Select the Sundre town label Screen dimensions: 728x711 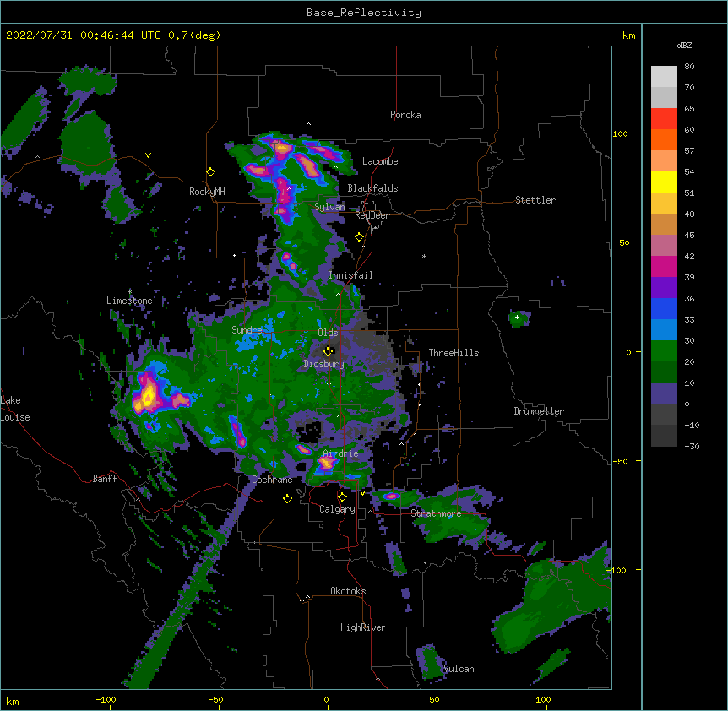coord(247,330)
